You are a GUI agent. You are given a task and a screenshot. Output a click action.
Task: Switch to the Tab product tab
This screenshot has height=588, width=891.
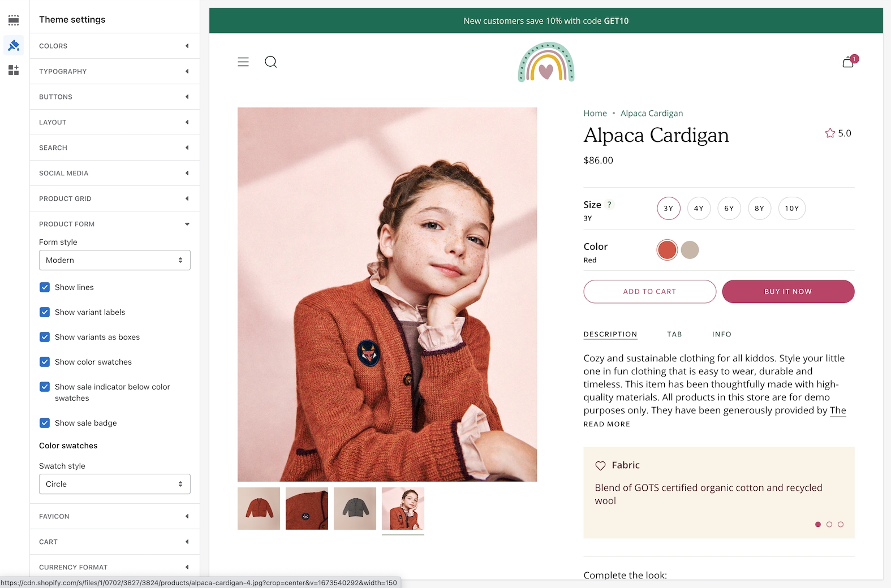pyautogui.click(x=674, y=334)
